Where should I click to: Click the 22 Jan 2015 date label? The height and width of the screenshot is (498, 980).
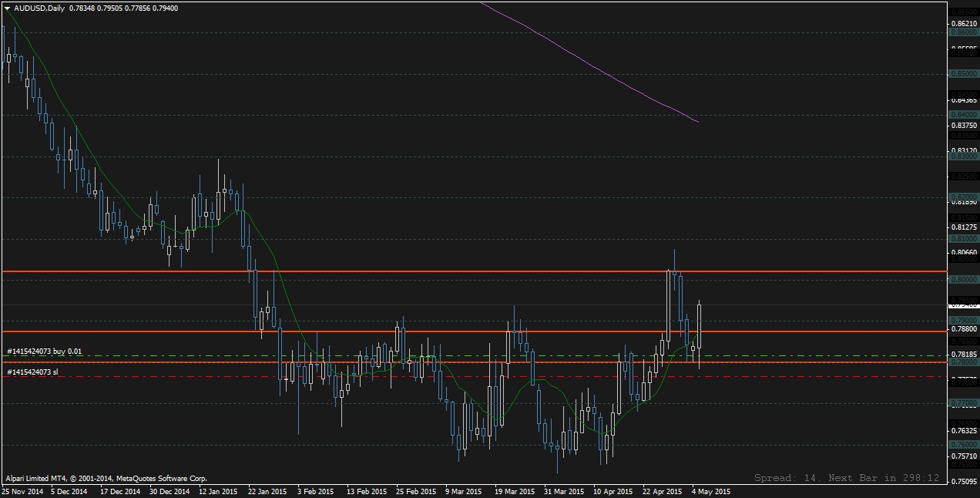(x=268, y=491)
